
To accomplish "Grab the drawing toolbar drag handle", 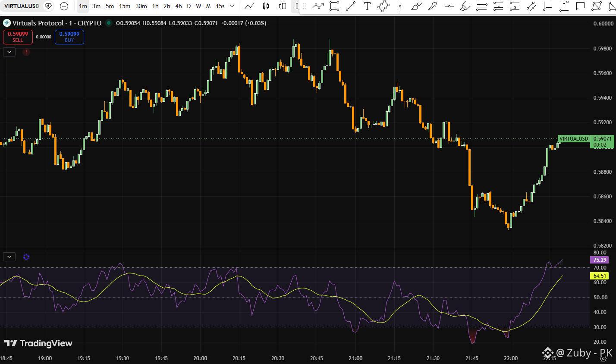I will pos(305,6).
